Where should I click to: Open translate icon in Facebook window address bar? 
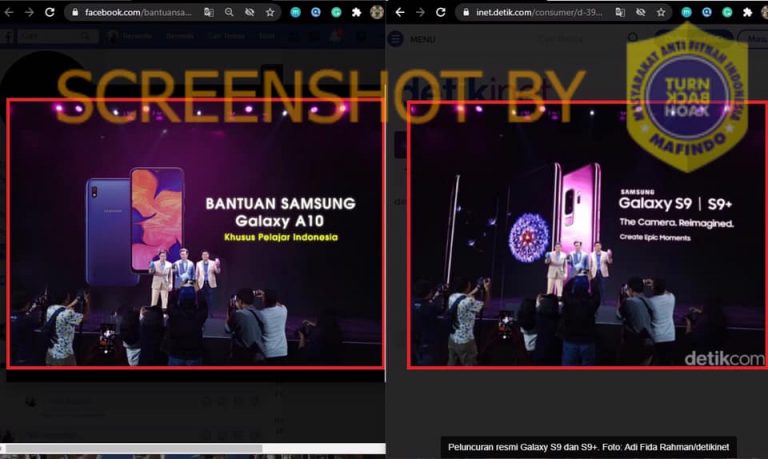click(x=209, y=12)
